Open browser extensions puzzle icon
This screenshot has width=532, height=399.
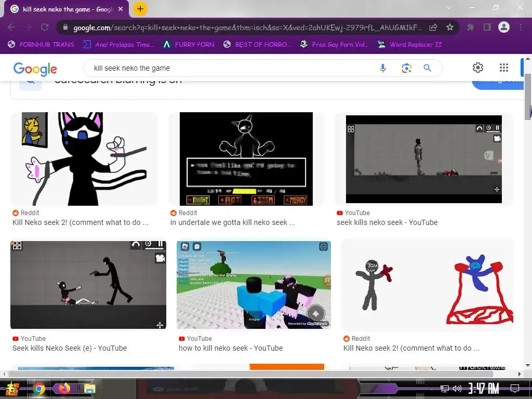pyautogui.click(x=471, y=27)
